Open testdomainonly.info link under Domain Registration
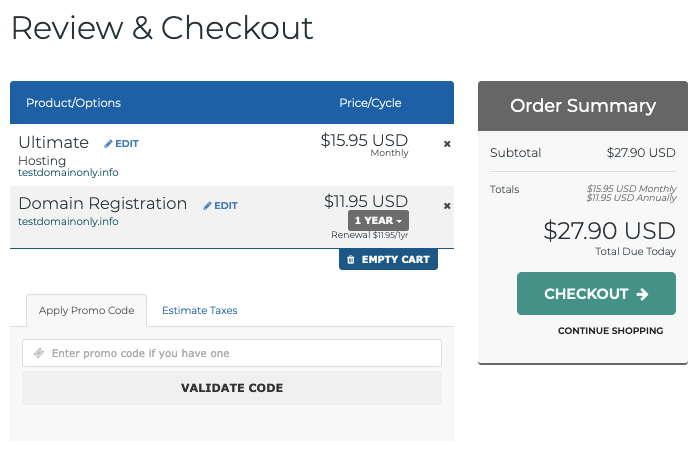Screen dimensions: 698x449 tap(68, 221)
